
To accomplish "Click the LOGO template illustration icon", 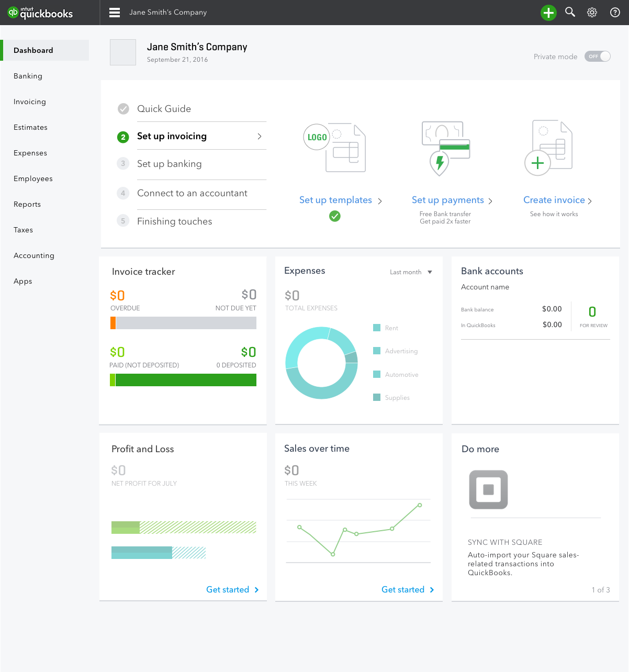I will [334, 148].
